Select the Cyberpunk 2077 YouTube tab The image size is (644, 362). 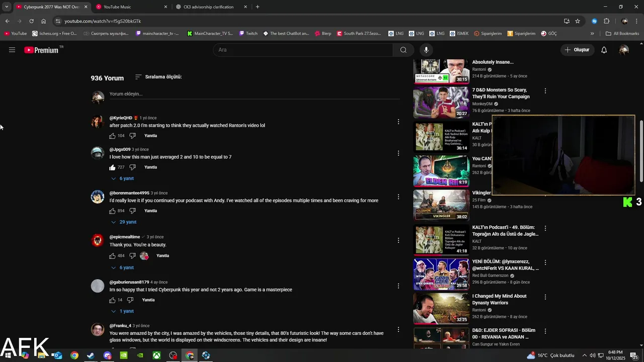click(52, 7)
